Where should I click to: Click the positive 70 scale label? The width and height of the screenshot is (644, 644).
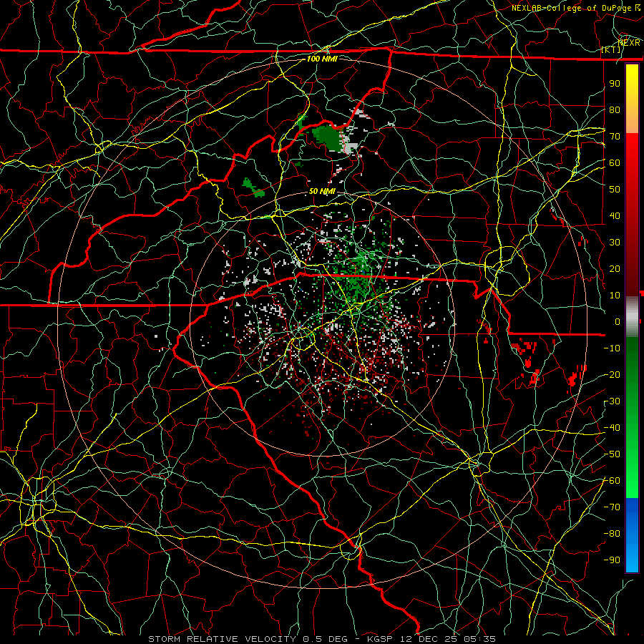(x=615, y=137)
